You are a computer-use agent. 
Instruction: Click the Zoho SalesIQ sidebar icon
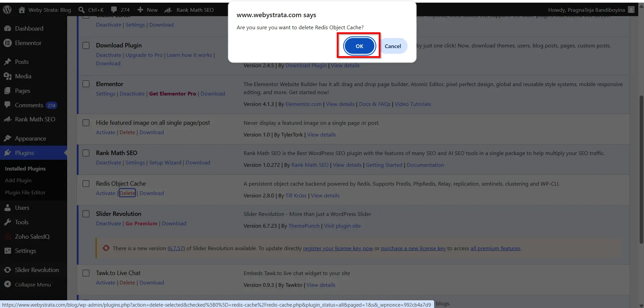[8, 237]
